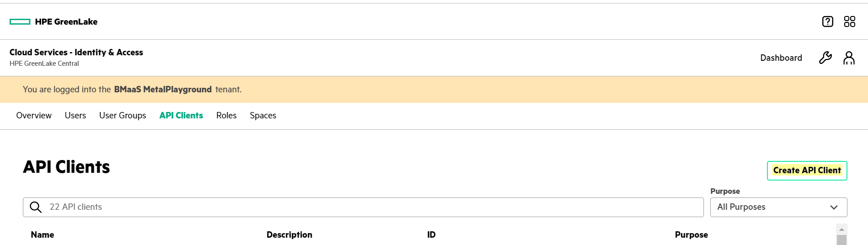Click the Create API Client button
868x245 pixels.
pos(807,170)
